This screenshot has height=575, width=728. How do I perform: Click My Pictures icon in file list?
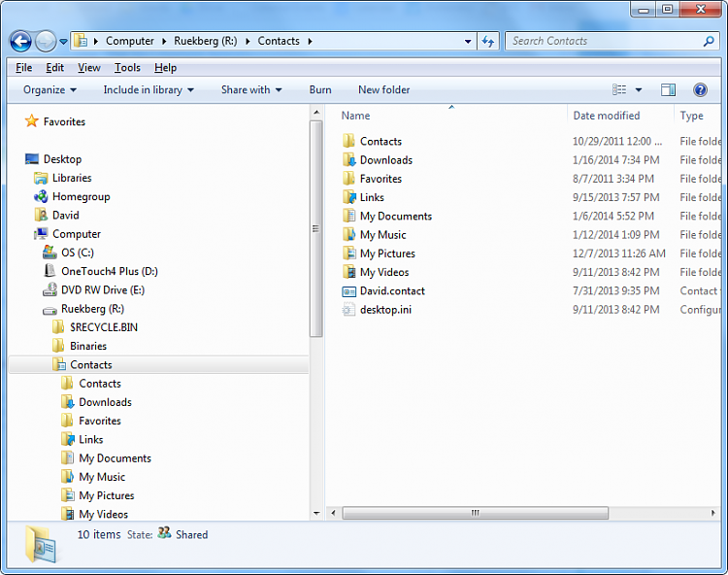click(x=348, y=254)
